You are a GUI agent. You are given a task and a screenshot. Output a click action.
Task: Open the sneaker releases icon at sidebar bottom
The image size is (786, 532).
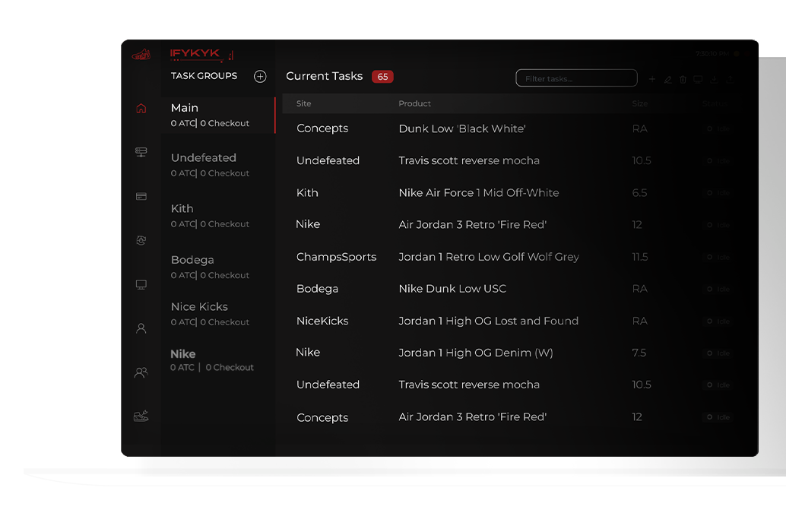[141, 416]
